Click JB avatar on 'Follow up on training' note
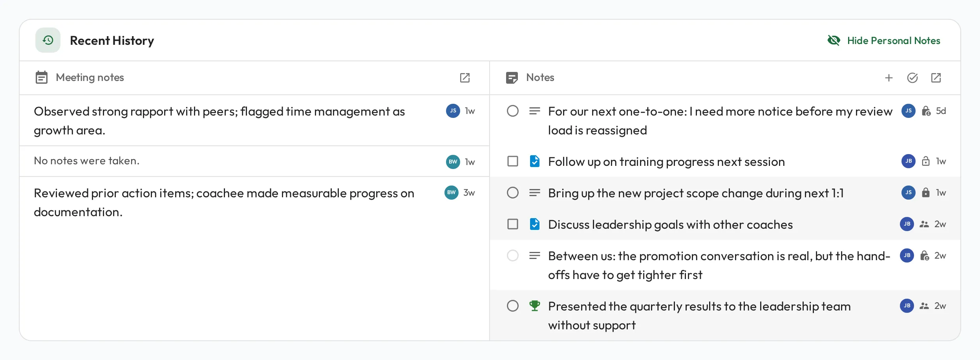 click(x=909, y=161)
